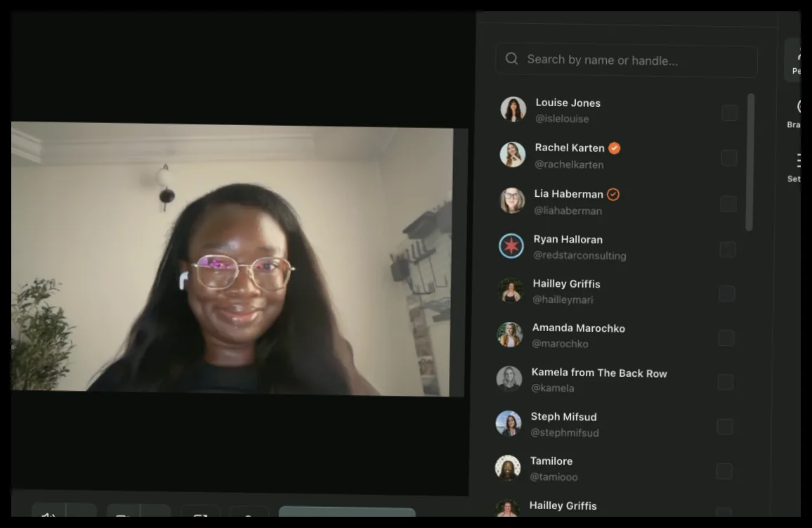Select the name 'Kamela from The Back Row'
812x528 pixels.
click(x=599, y=373)
